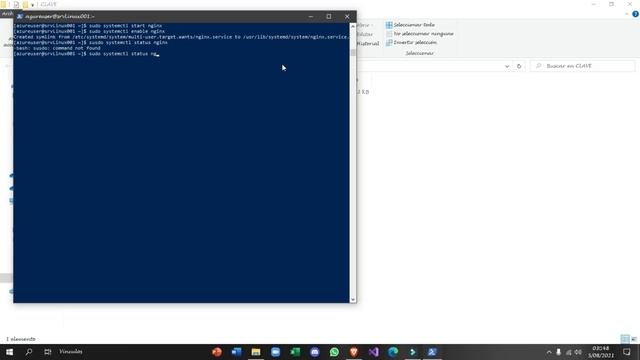Minimize the PowerShell SSH window
This screenshot has width=640, height=360.
(x=311, y=16)
